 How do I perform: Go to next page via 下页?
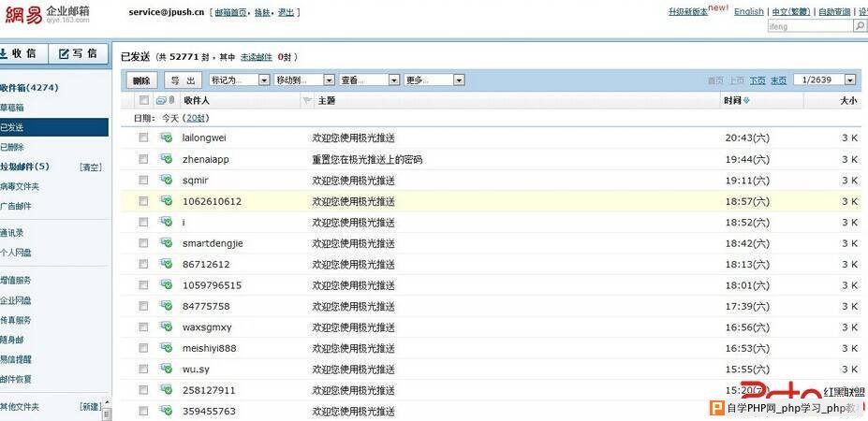point(758,80)
